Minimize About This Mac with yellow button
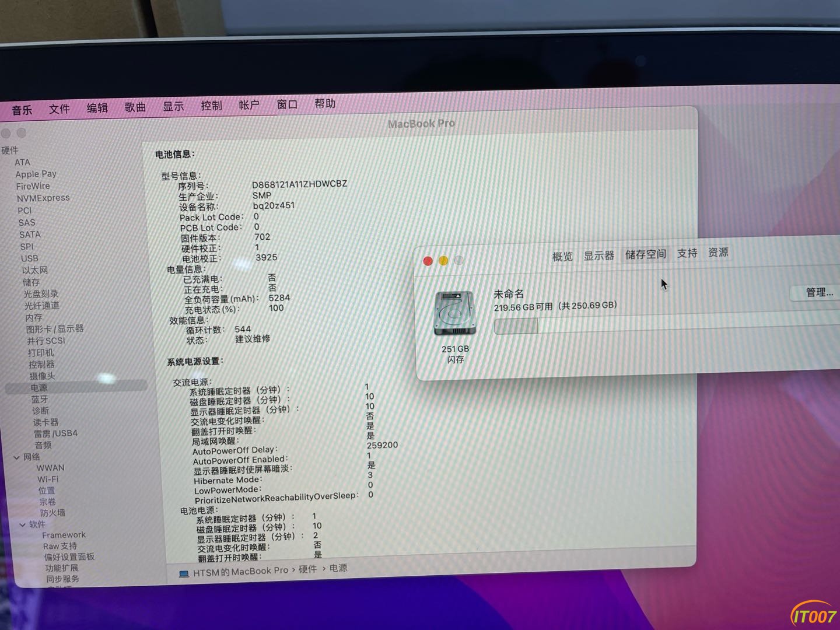 (443, 261)
